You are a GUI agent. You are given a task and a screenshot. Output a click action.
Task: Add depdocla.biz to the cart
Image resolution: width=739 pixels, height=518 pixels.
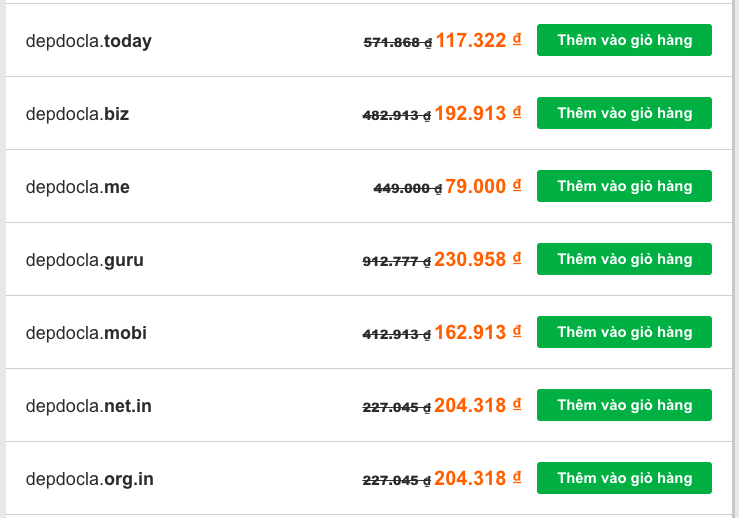[x=624, y=113]
